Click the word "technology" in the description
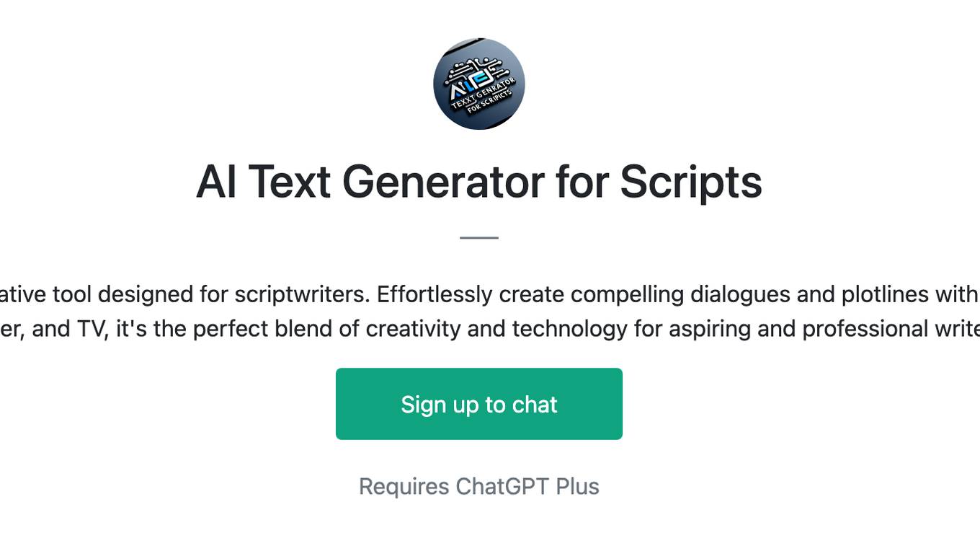980x551 pixels. point(569,329)
